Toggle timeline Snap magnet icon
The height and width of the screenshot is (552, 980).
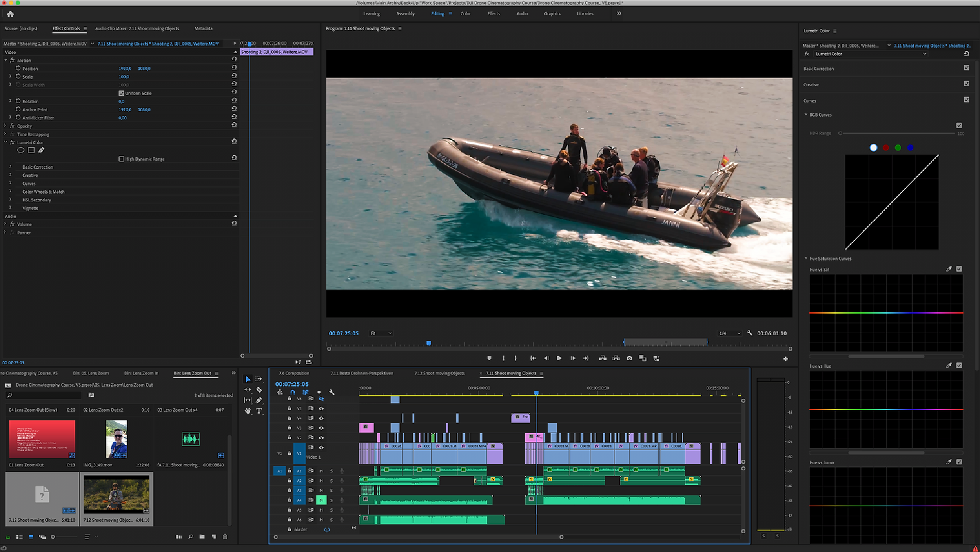pyautogui.click(x=293, y=392)
